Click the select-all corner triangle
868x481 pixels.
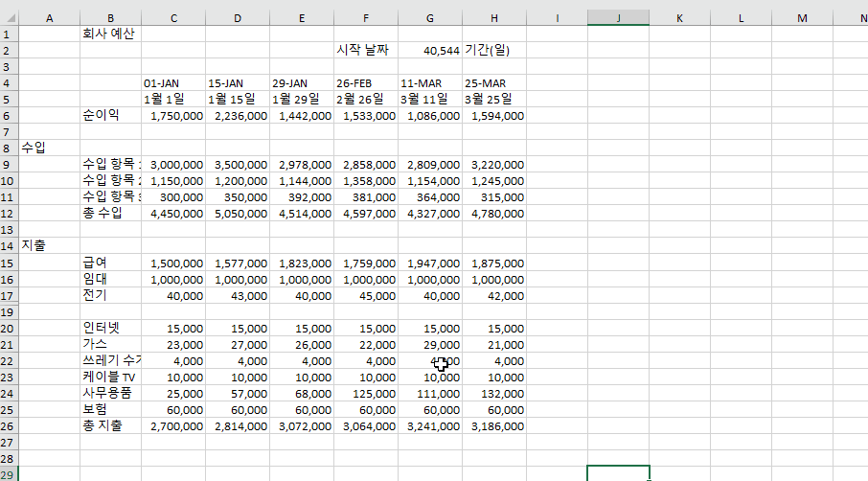(10, 17)
